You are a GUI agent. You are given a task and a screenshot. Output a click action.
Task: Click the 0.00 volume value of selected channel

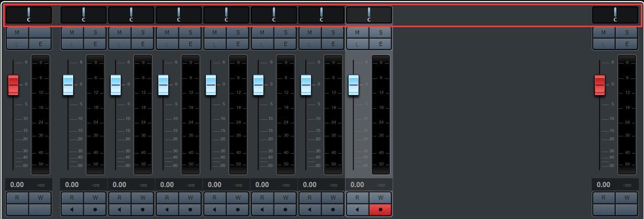coord(358,185)
